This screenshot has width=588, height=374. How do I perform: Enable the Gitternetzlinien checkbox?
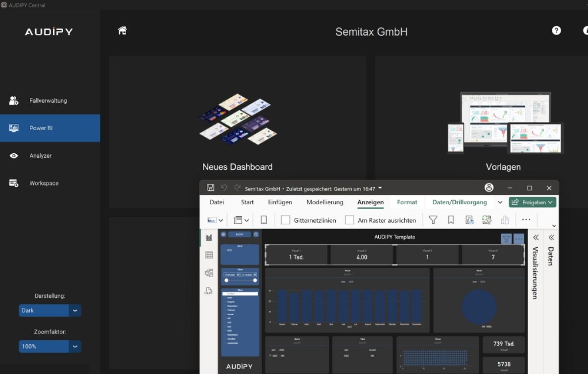pos(285,220)
